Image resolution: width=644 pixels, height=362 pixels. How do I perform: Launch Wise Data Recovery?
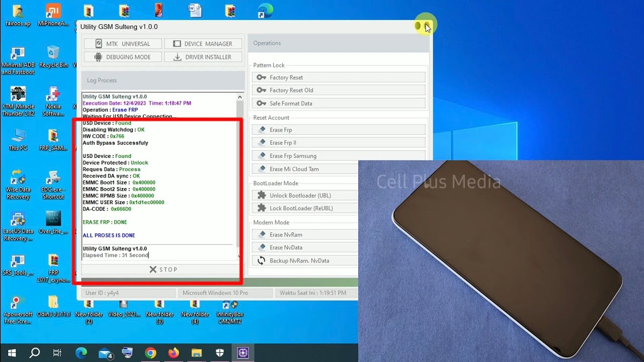(18, 185)
